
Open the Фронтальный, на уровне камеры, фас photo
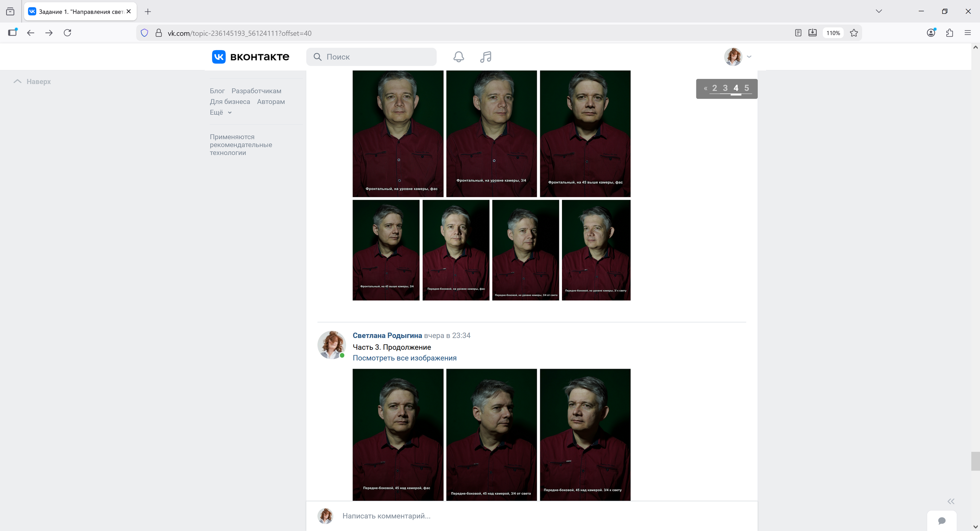click(398, 133)
